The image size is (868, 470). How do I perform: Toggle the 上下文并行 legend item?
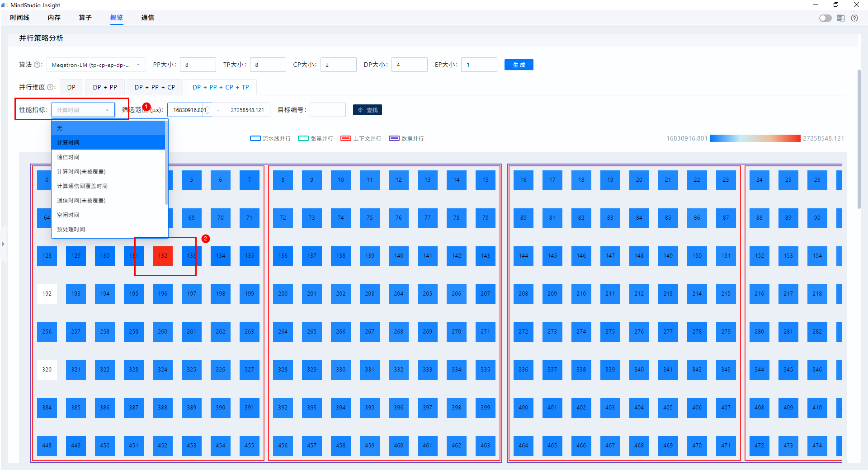(361, 138)
